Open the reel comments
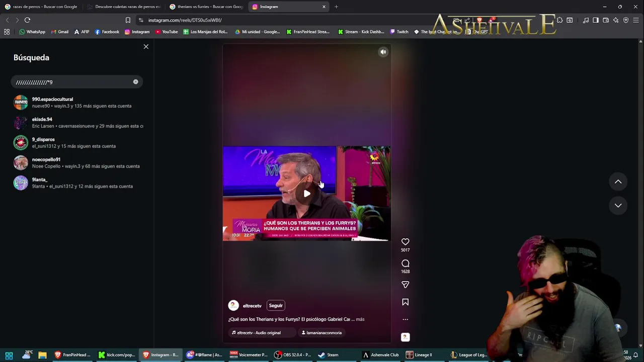This screenshot has height=362, width=644. tap(406, 263)
